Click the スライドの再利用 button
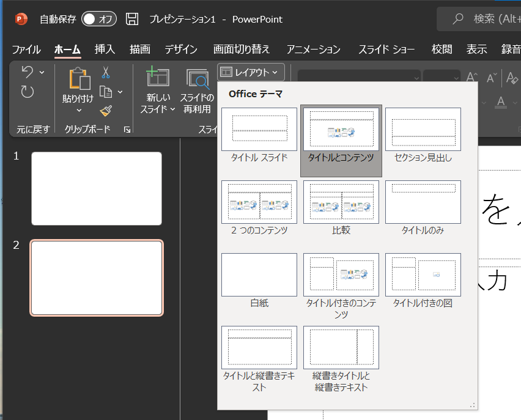521x420 pixels. (x=197, y=90)
